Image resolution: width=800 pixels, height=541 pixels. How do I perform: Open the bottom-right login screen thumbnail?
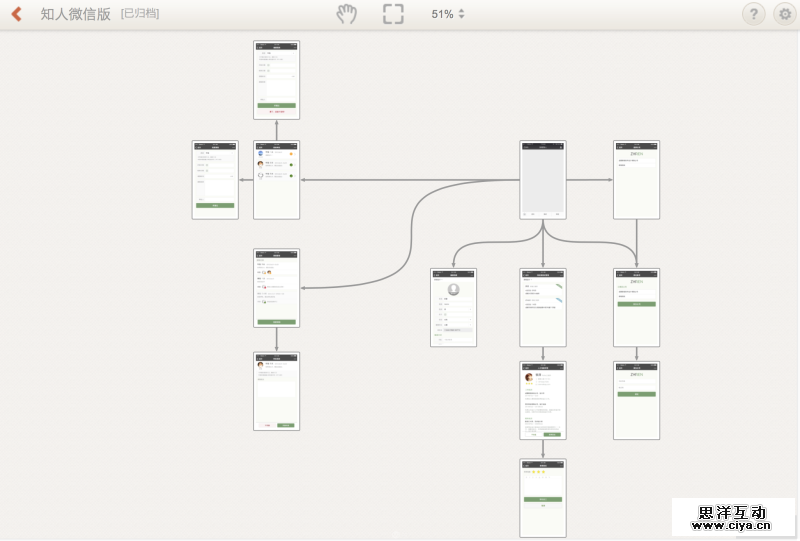click(x=636, y=400)
